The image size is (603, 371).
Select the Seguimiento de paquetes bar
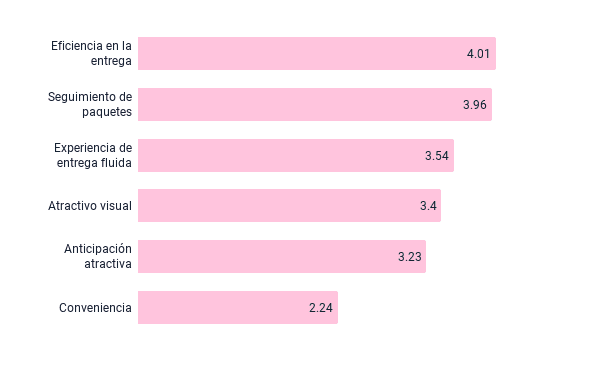click(315, 105)
